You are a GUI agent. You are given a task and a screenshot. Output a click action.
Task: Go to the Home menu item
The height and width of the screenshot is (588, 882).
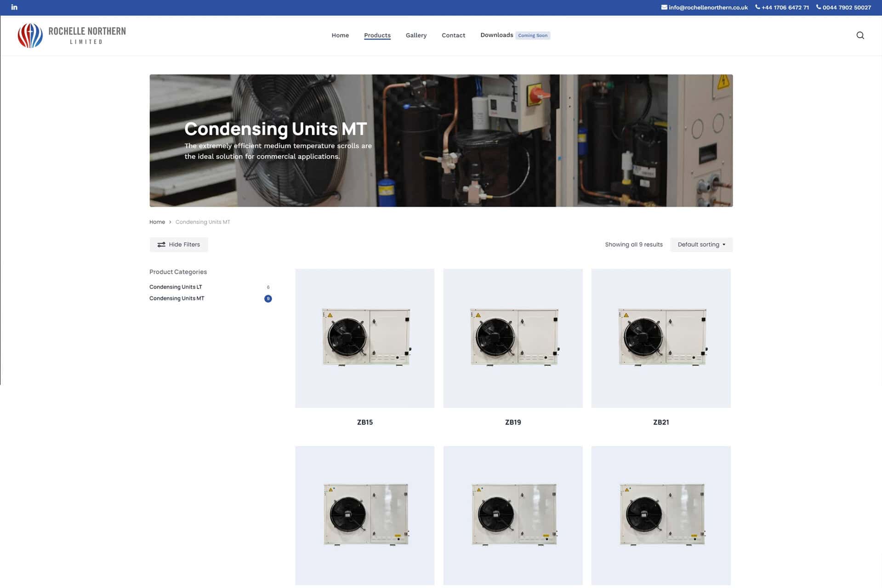(340, 35)
